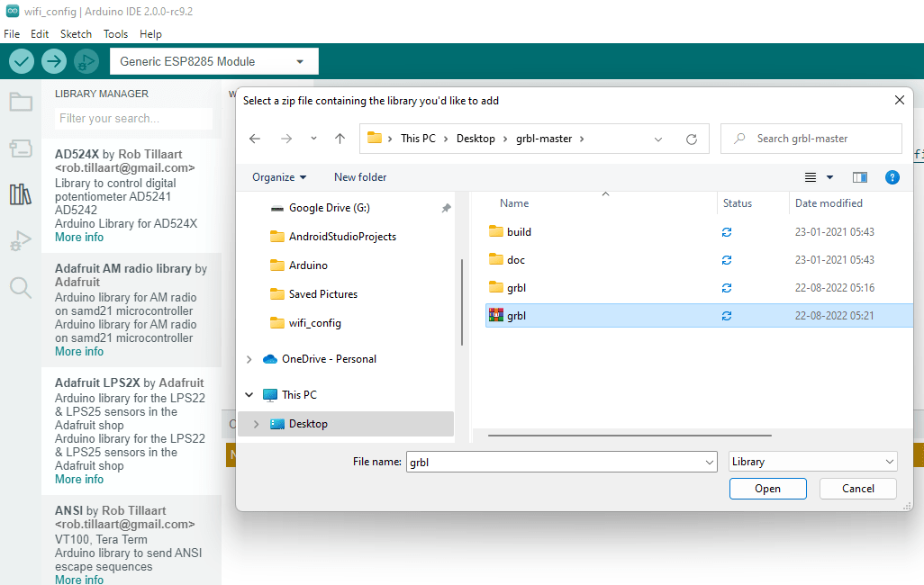
Task: Open the Help menu
Action: [x=150, y=34]
